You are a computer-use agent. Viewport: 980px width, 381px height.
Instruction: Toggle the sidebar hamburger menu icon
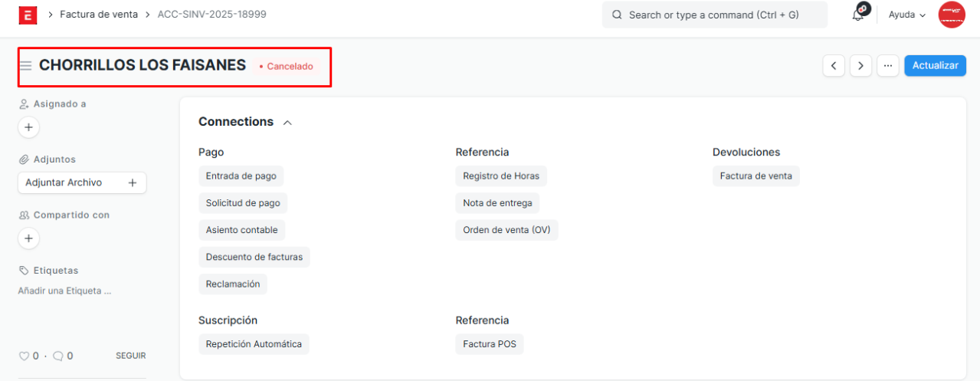[25, 66]
